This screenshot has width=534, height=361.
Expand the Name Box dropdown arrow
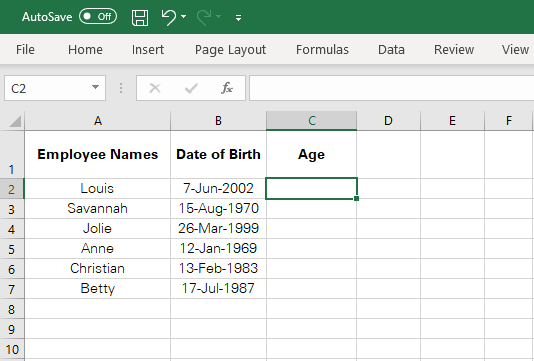pyautogui.click(x=95, y=88)
